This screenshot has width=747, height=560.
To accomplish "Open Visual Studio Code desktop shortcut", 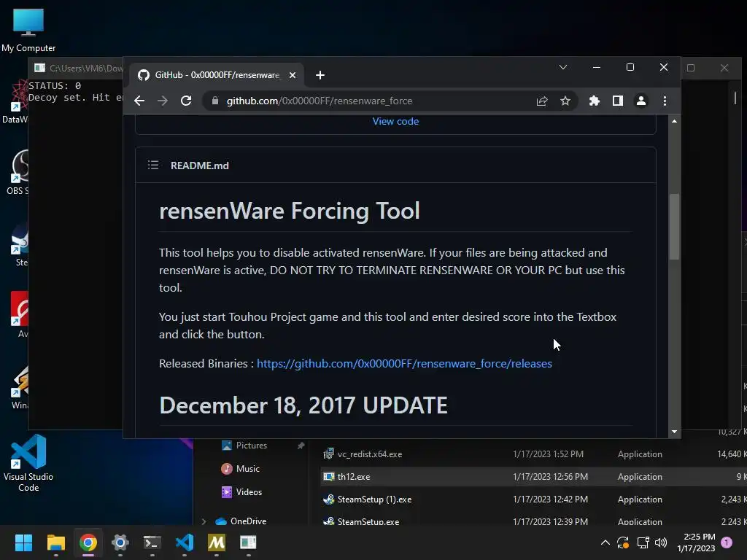I will [x=28, y=463].
